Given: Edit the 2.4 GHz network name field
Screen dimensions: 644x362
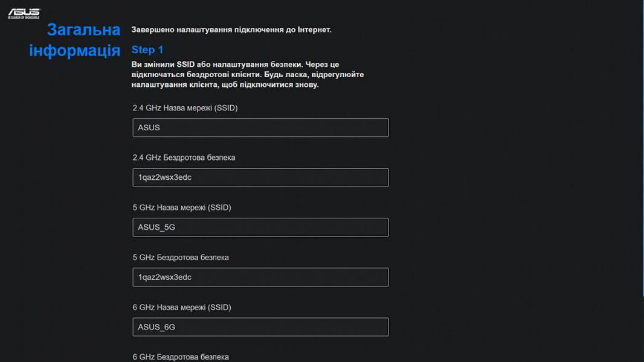Looking at the screenshot, I should [x=260, y=127].
